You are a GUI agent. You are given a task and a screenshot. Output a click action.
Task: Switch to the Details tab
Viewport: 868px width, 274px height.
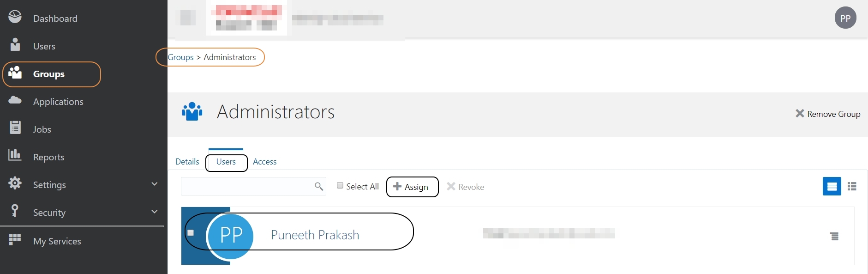[x=187, y=162]
